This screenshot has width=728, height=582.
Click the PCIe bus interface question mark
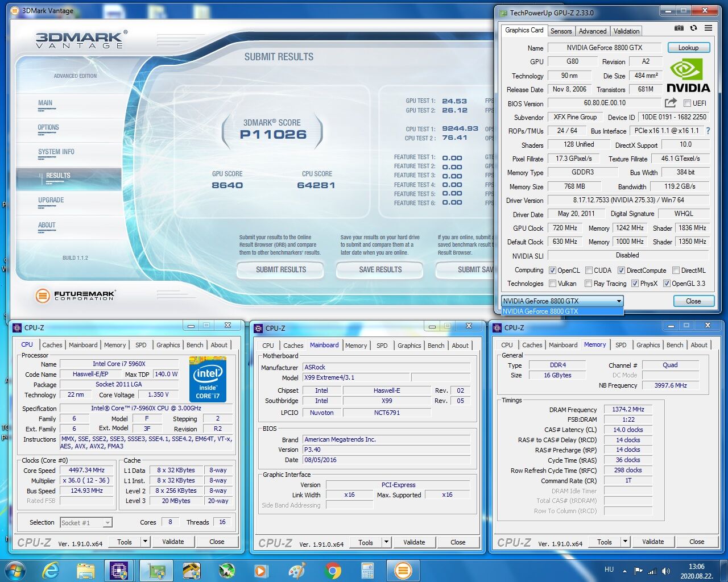point(708,131)
